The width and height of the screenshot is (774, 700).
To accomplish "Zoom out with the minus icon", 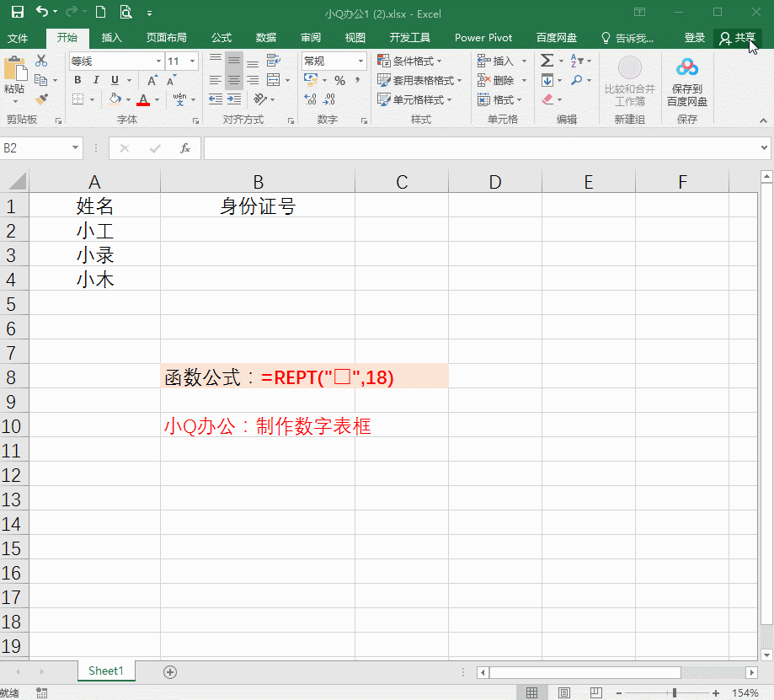I will click(618, 693).
